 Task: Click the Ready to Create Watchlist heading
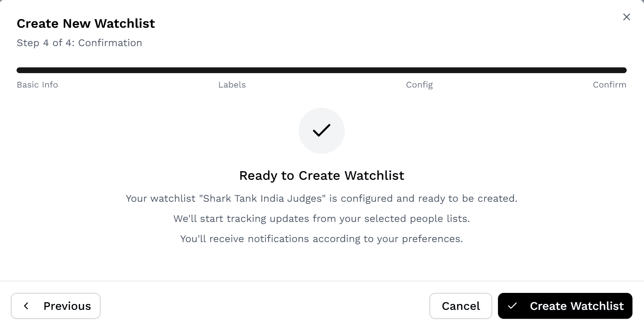point(321,175)
